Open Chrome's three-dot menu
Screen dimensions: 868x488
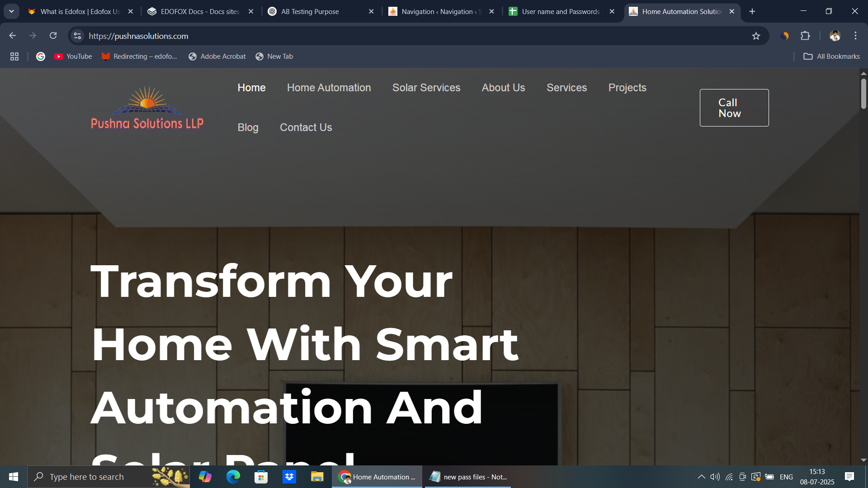(855, 36)
